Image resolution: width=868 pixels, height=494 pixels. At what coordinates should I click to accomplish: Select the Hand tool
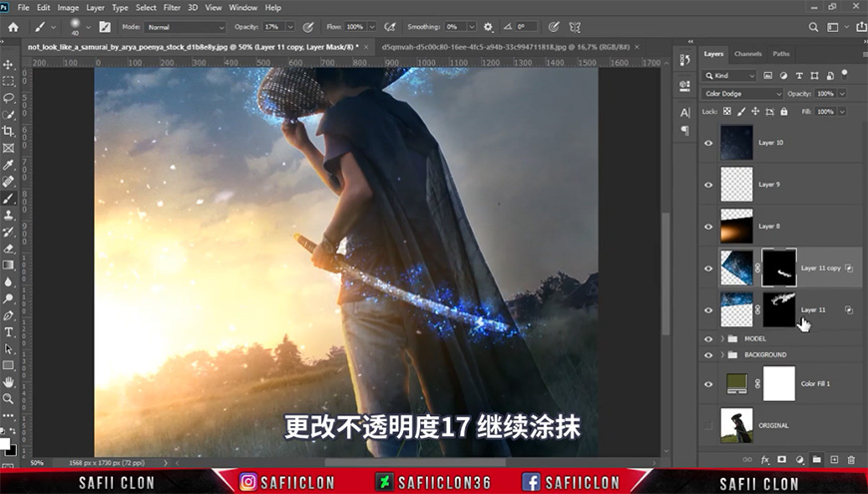tap(8, 382)
